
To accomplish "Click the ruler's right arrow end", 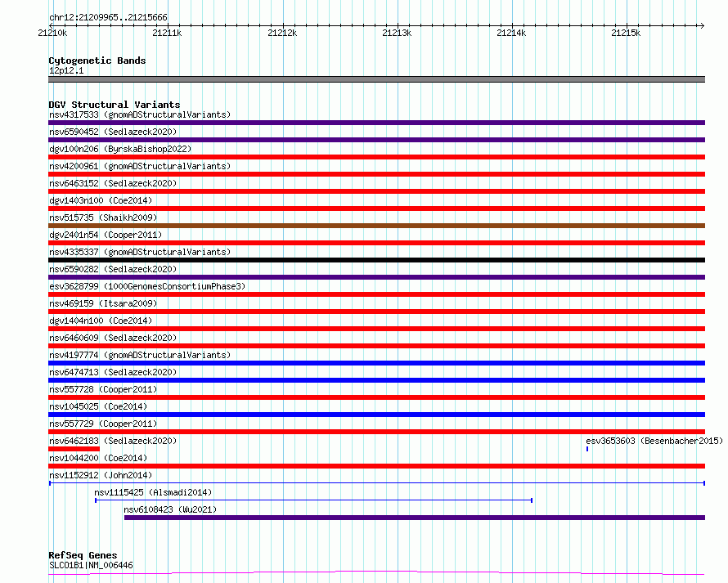I will (703, 25).
